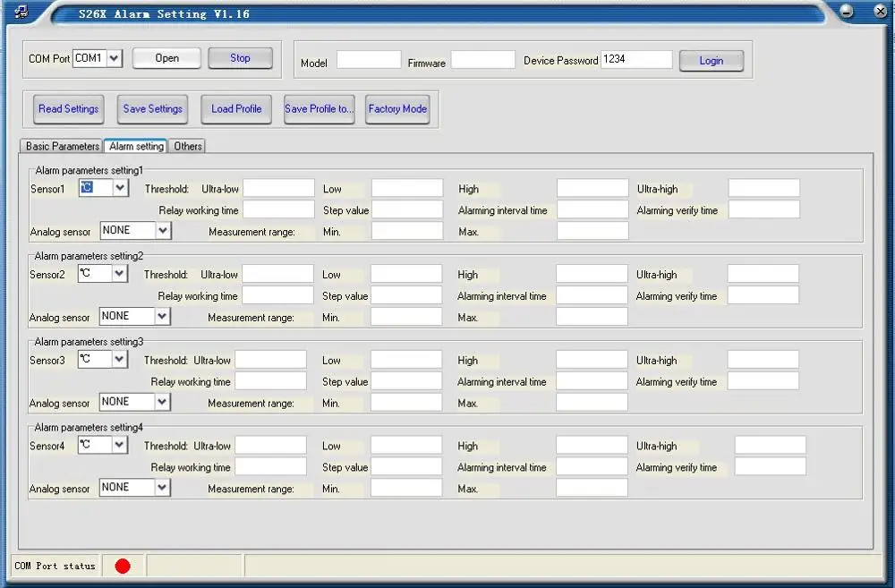Click the Save Profile to... button
Image resolution: width=895 pixels, height=588 pixels.
pyautogui.click(x=320, y=109)
